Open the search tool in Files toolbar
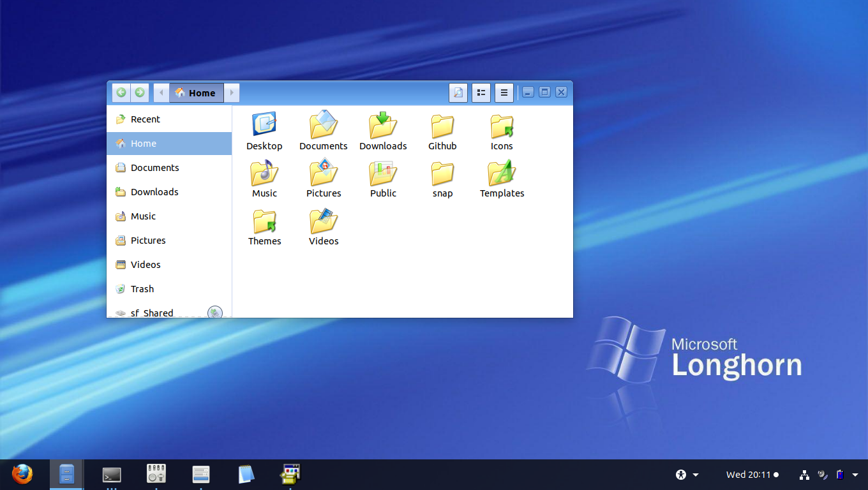 [x=458, y=93]
